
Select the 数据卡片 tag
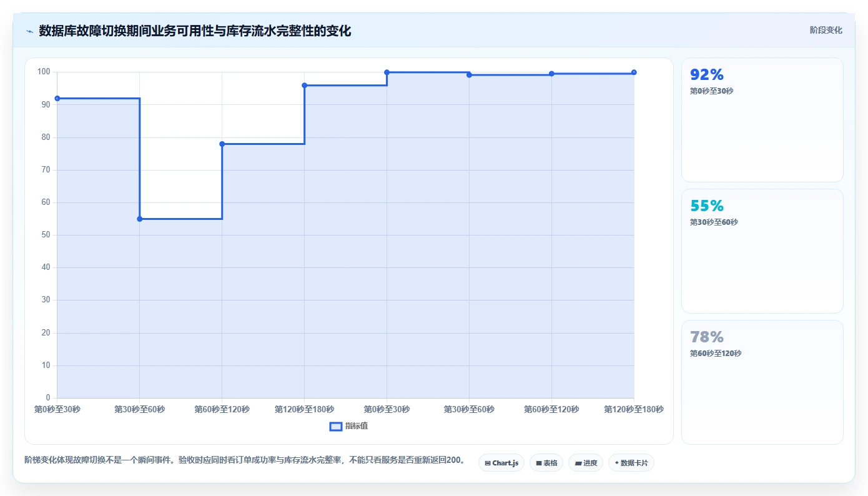click(x=631, y=463)
